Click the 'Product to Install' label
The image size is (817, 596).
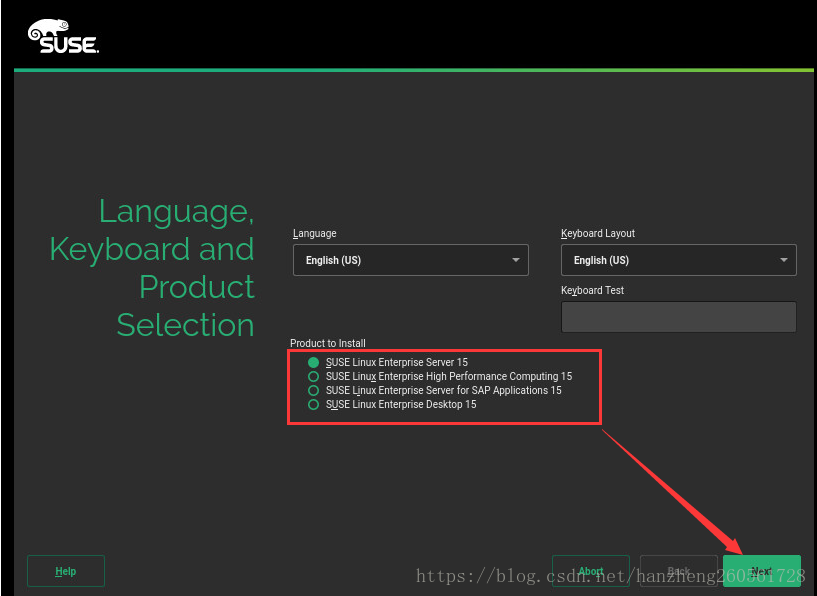327,343
